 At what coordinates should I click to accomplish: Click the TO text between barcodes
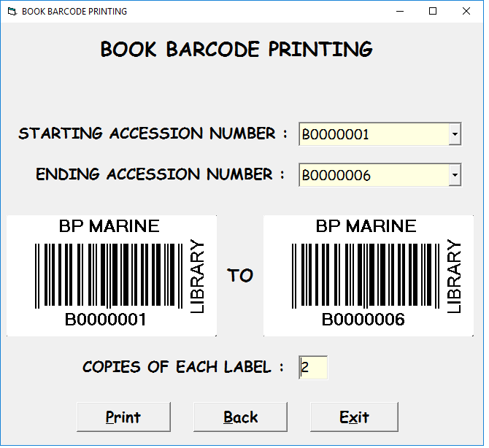click(x=240, y=275)
